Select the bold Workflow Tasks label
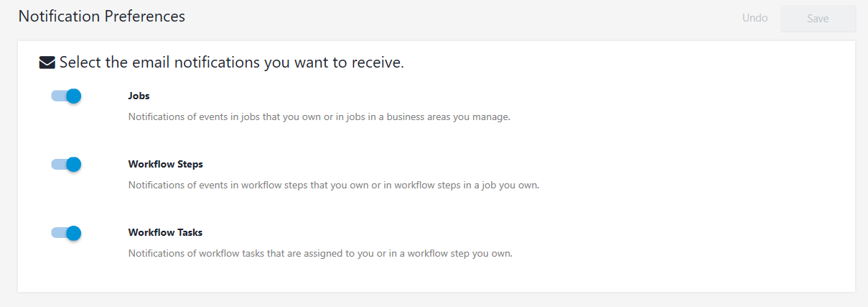The height and width of the screenshot is (307, 868). [x=165, y=232]
